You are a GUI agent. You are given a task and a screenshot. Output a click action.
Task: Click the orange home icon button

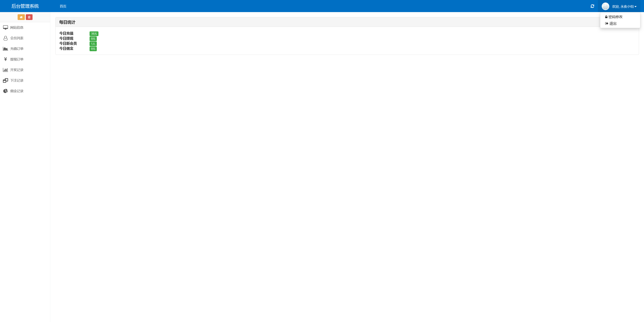(21, 17)
